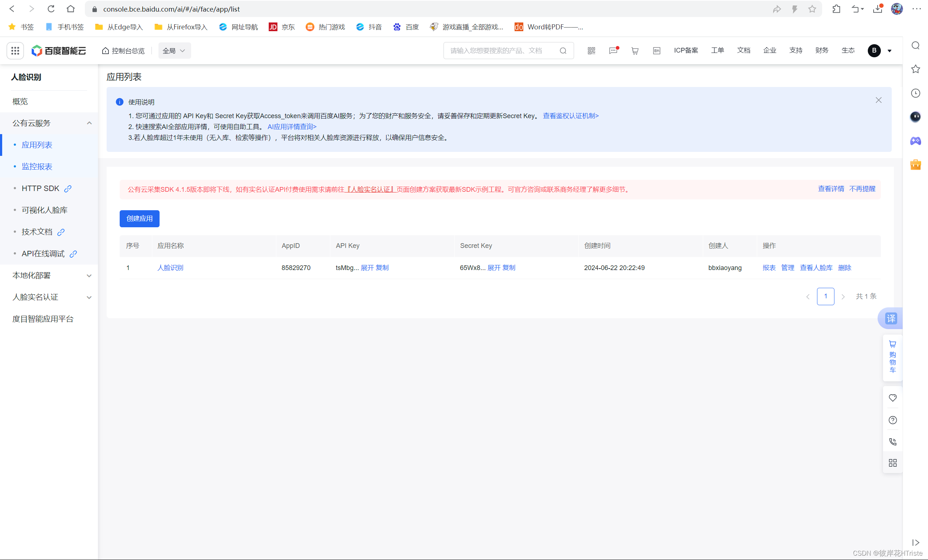Dismiss the usage instructions banner

click(878, 100)
